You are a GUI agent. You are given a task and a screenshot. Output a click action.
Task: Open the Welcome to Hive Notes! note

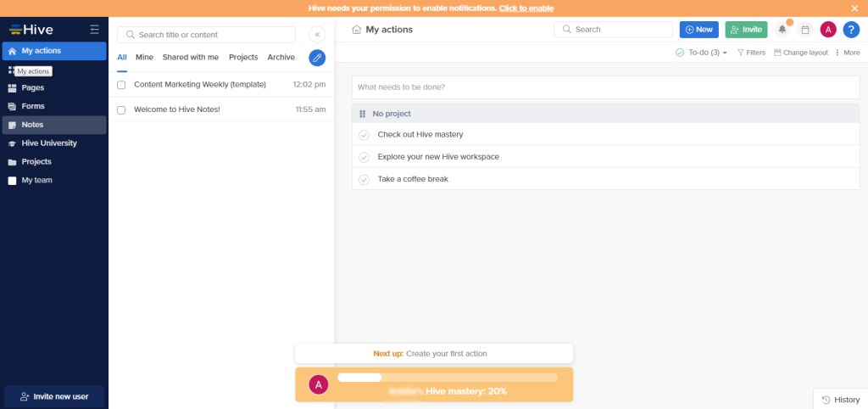[x=177, y=109]
